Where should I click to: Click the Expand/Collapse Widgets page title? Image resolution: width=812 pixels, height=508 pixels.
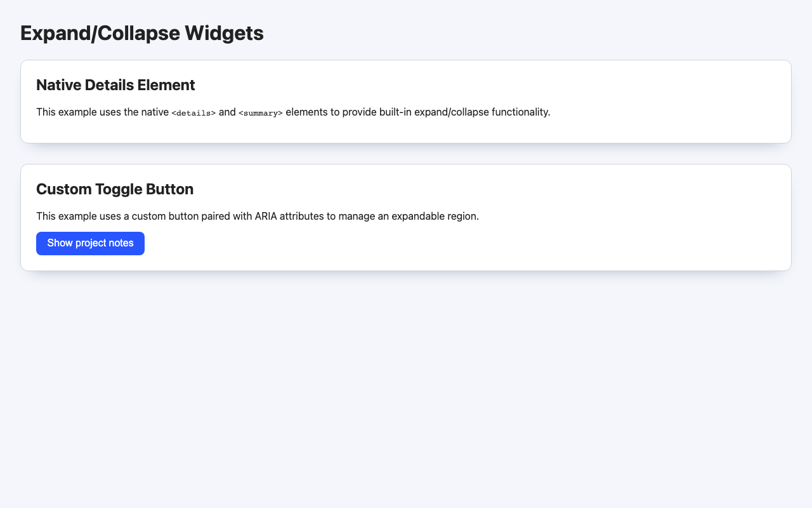click(x=141, y=33)
